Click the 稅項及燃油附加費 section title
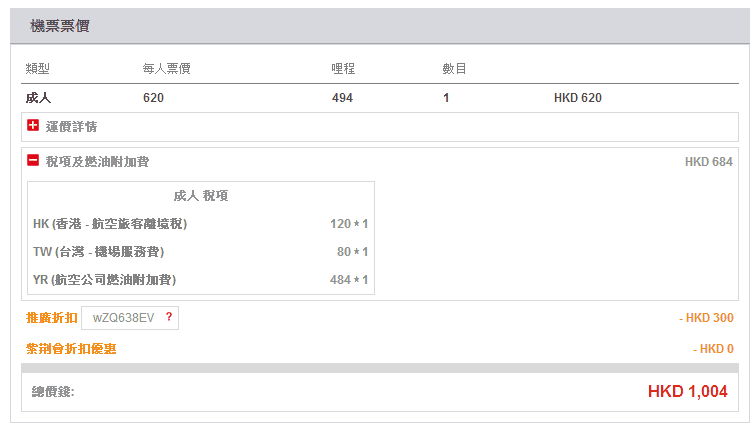Screen dimensions: 756x429 click(x=97, y=161)
